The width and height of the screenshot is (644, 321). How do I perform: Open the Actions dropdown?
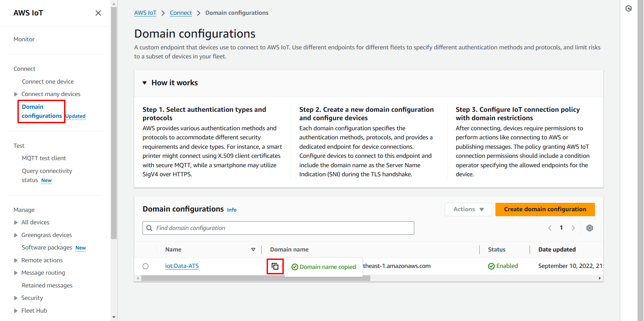tap(468, 209)
